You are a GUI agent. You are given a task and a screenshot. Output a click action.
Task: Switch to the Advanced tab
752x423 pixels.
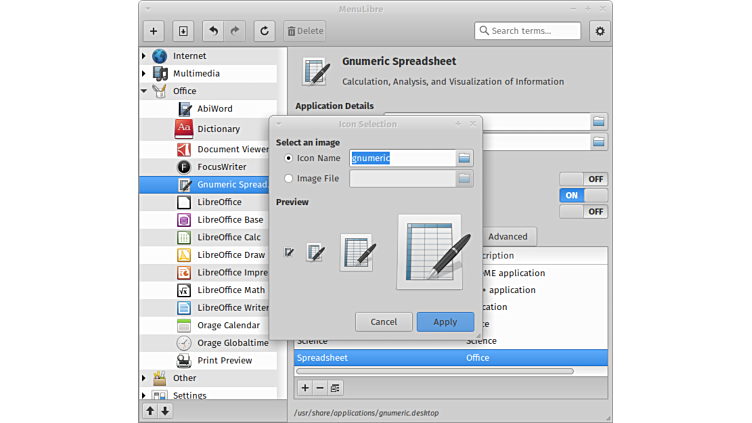tap(508, 237)
